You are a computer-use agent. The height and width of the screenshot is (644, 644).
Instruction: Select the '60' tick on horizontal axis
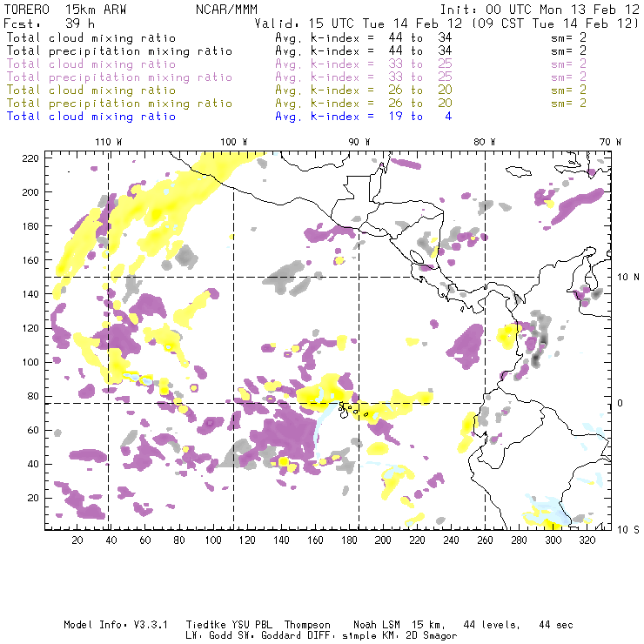click(x=145, y=540)
